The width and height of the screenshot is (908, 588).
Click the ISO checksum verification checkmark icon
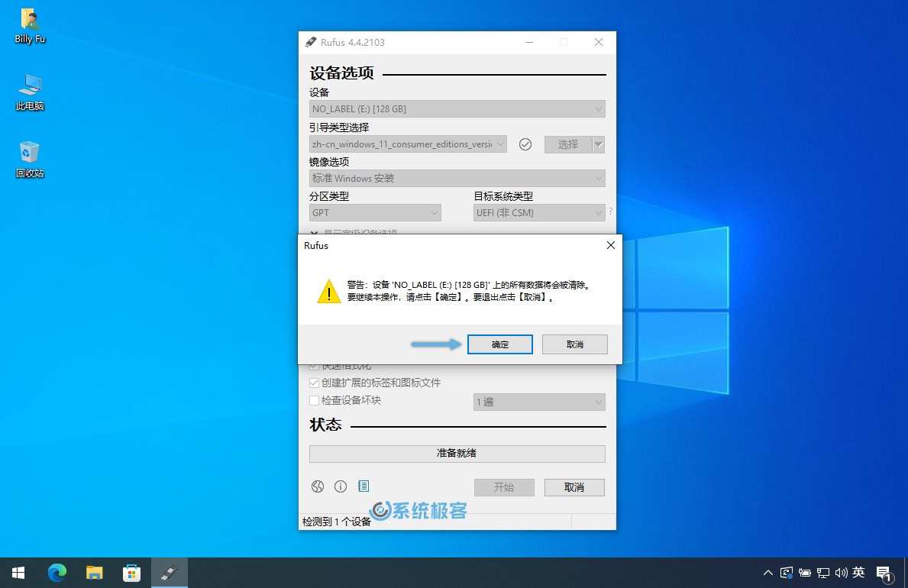[525, 144]
